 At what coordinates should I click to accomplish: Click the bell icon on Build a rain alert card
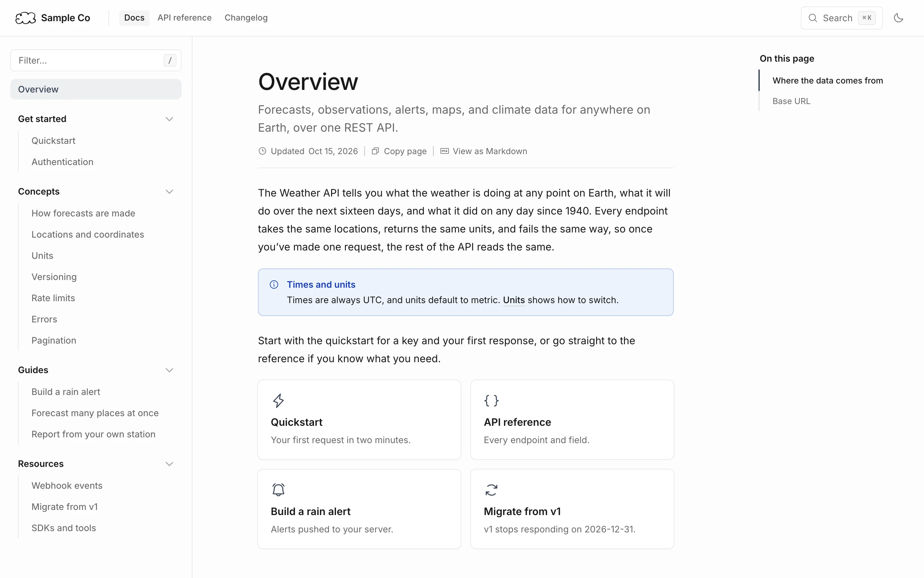pyautogui.click(x=278, y=490)
